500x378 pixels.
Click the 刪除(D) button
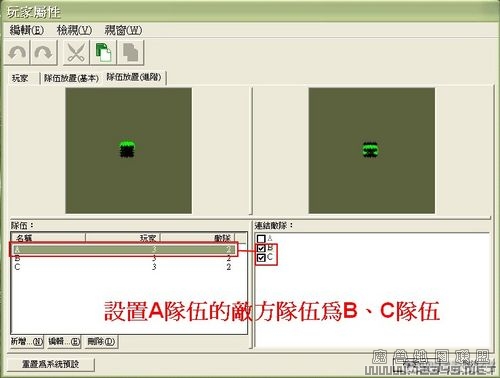pos(101,341)
